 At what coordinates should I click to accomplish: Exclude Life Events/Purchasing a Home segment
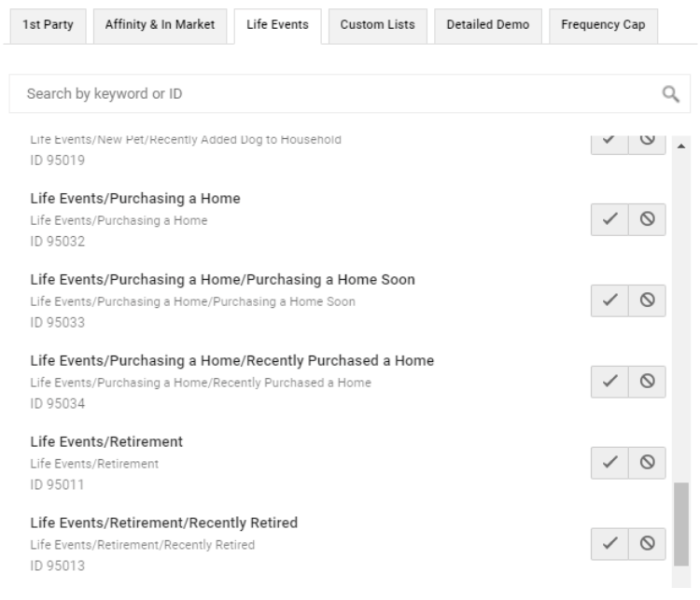click(x=646, y=219)
